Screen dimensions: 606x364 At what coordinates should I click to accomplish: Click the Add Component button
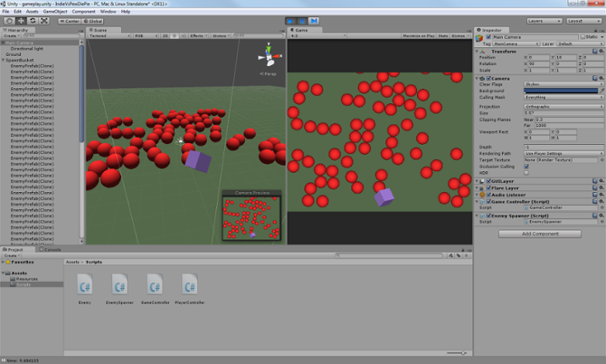pyautogui.click(x=540, y=234)
